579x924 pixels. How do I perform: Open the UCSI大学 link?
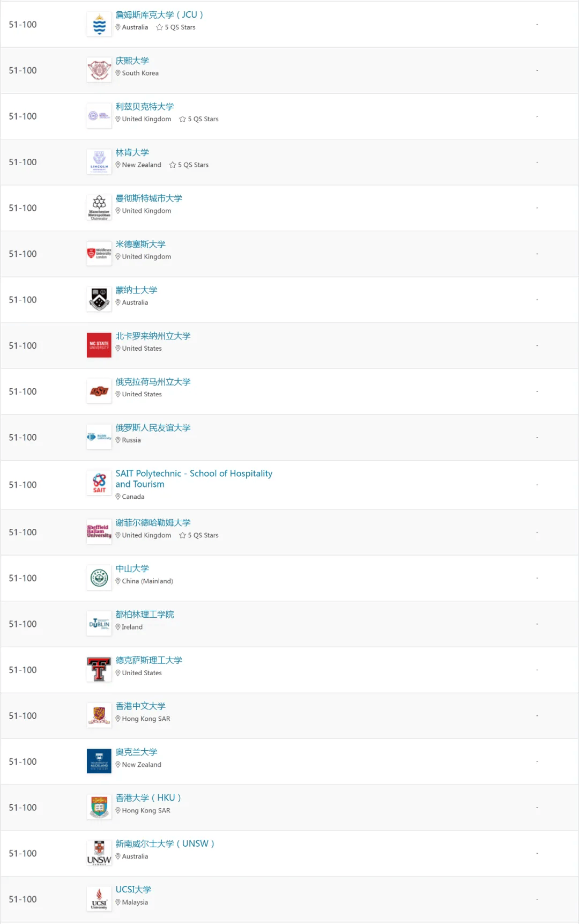click(133, 890)
